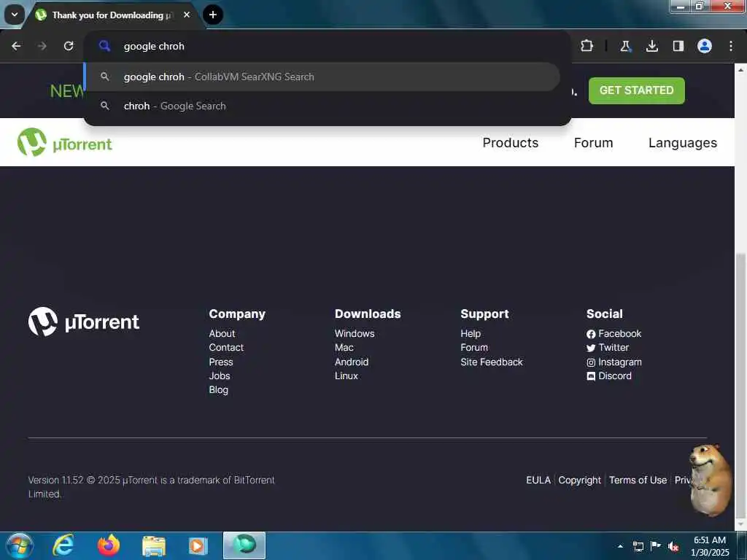Viewport: 747px width, 560px height.
Task: Click the browser forward arrow
Action: point(42,46)
